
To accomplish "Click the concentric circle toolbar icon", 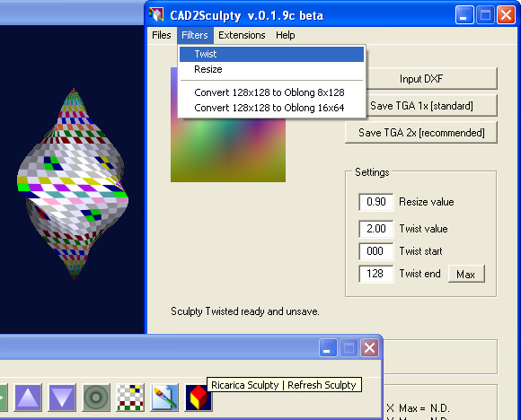I will pos(96,397).
